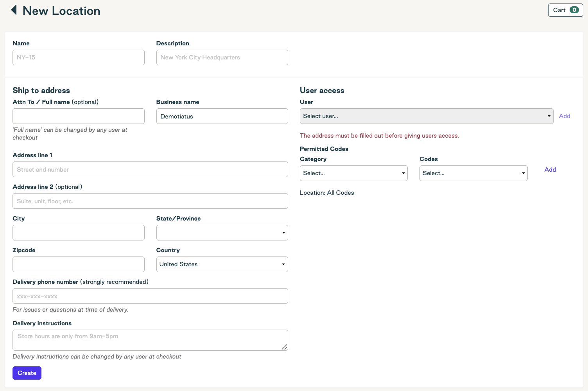Screen dimensions: 588x391
Task: Open the Select user dropdown
Action: pos(427,116)
